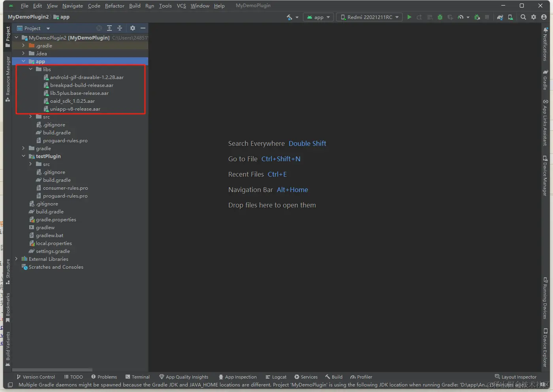Open Version Control tool window
The height and width of the screenshot is (392, 553).
36,377
